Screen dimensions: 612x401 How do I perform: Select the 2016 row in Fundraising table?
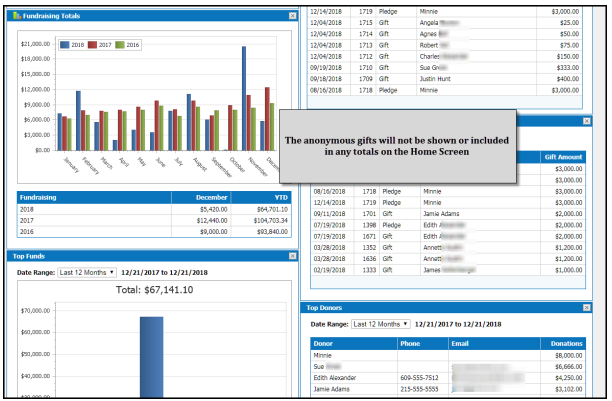pos(154,232)
